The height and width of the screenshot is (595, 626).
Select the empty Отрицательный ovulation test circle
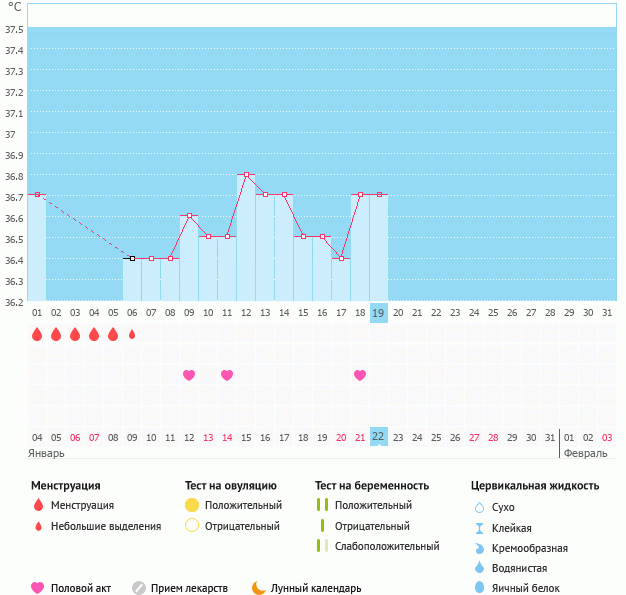click(192, 526)
